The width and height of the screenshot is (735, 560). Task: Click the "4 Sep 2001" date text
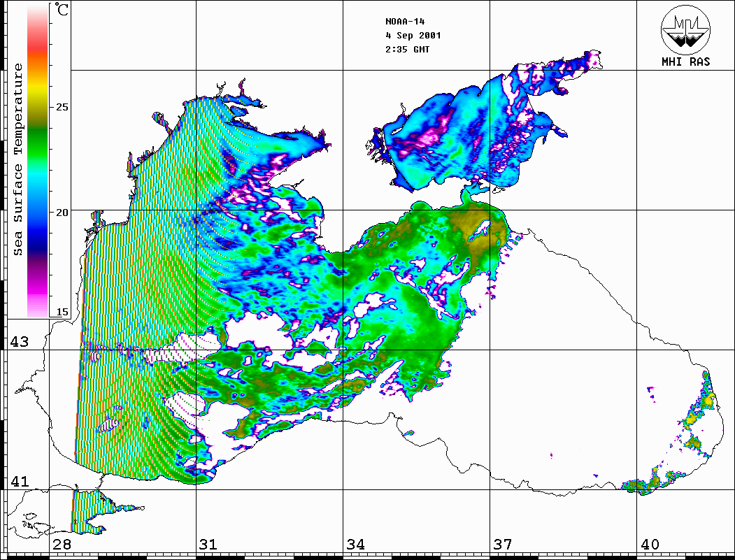(413, 36)
